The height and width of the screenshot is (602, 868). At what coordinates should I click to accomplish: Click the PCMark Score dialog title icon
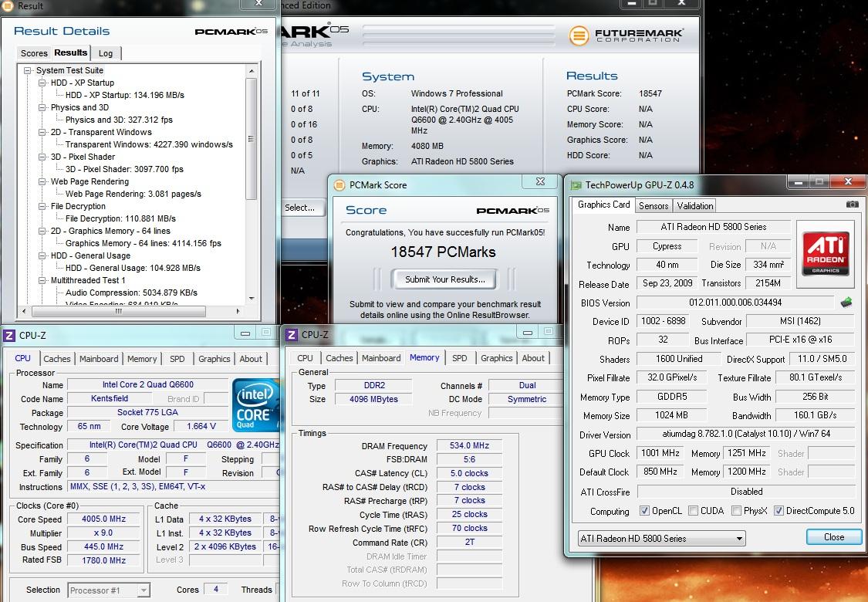click(339, 185)
